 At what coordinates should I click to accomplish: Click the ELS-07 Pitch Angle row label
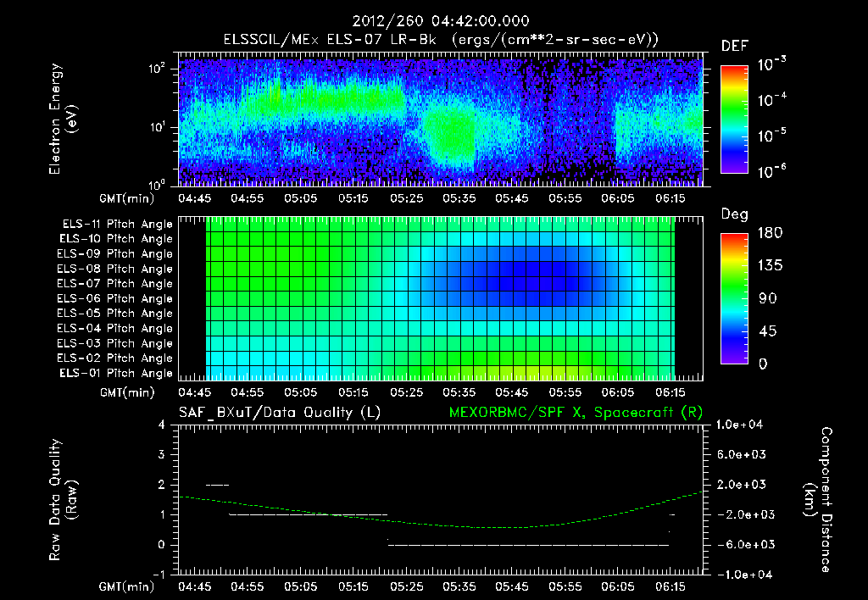pos(114,284)
